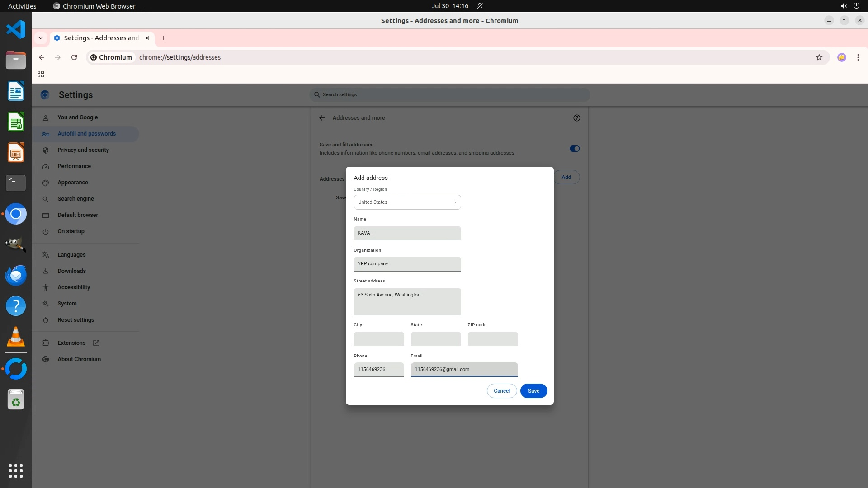Click the ZIP code input field

click(x=492, y=339)
